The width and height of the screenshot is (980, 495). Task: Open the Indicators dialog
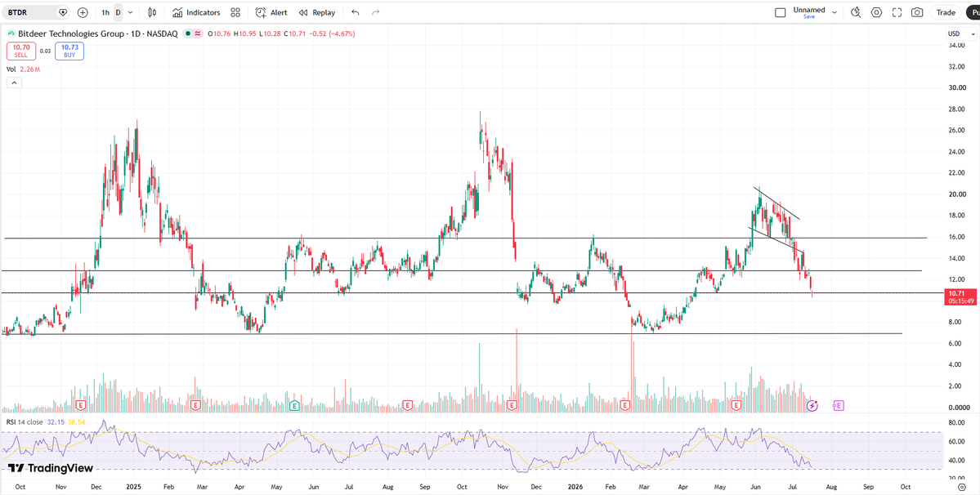(196, 12)
